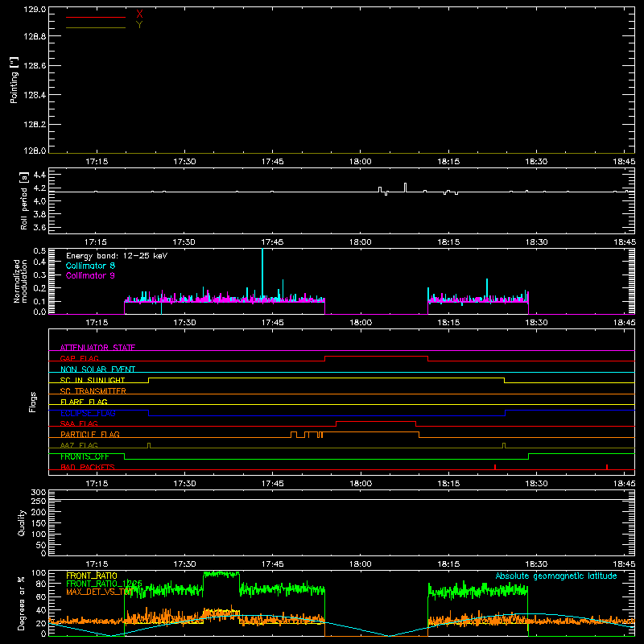Click the FRONT_RATIO_1225 legend entry
Viewport: 644px width, 644px height.
pos(105,584)
